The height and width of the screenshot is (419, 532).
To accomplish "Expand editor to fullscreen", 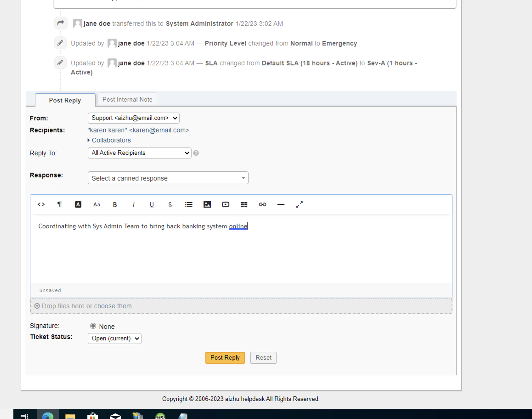I will [x=299, y=204].
